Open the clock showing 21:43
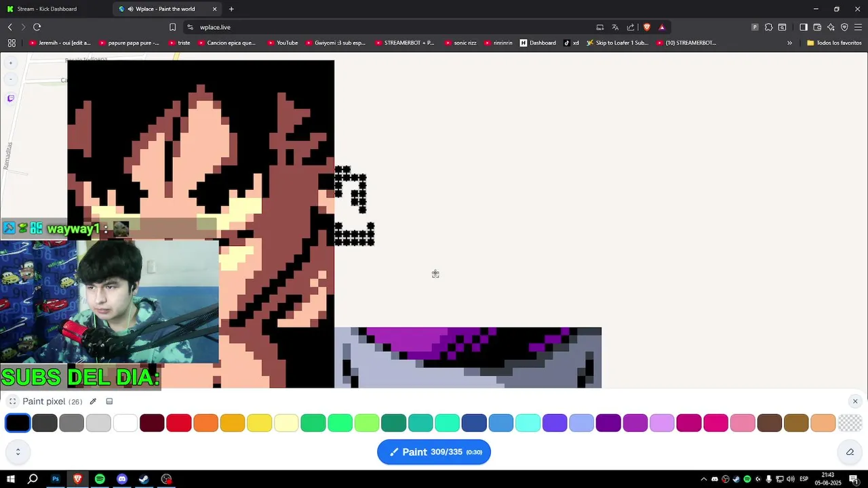The height and width of the screenshot is (488, 868). point(827,479)
